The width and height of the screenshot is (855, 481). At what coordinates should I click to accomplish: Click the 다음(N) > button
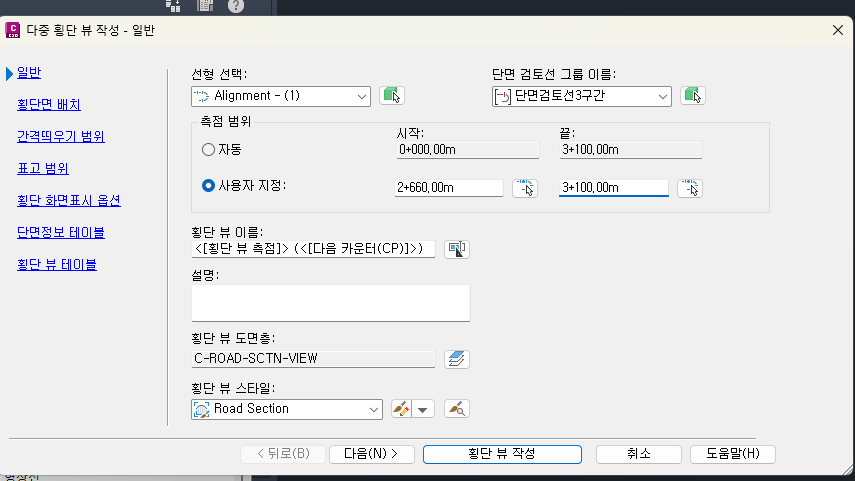click(371, 453)
